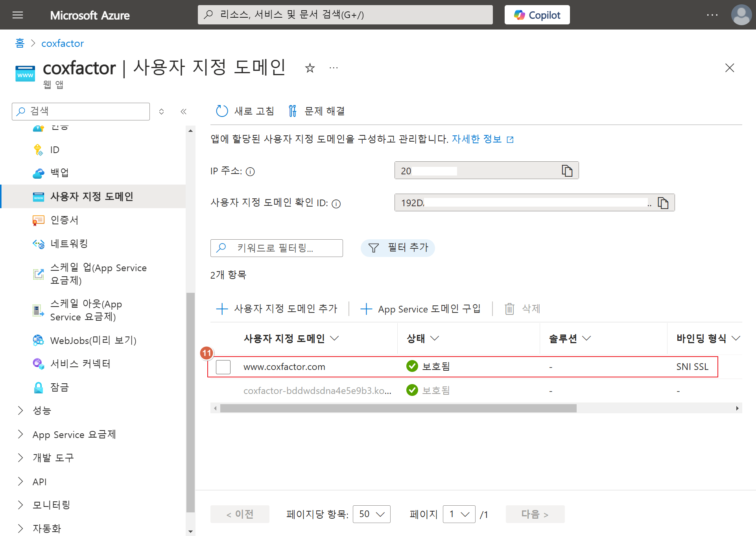This screenshot has width=756, height=536.
Task: Open the ID sidebar item
Action: (x=93, y=150)
